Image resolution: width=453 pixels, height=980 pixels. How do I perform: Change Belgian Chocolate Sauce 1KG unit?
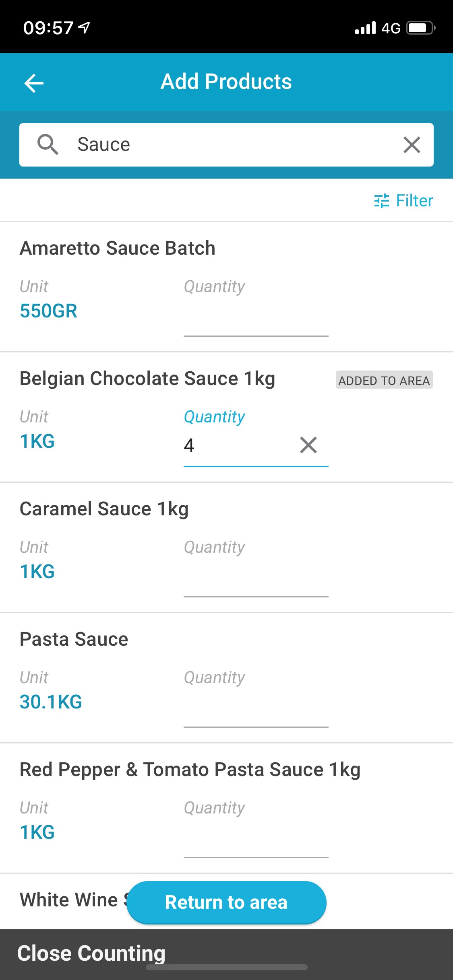tap(37, 441)
